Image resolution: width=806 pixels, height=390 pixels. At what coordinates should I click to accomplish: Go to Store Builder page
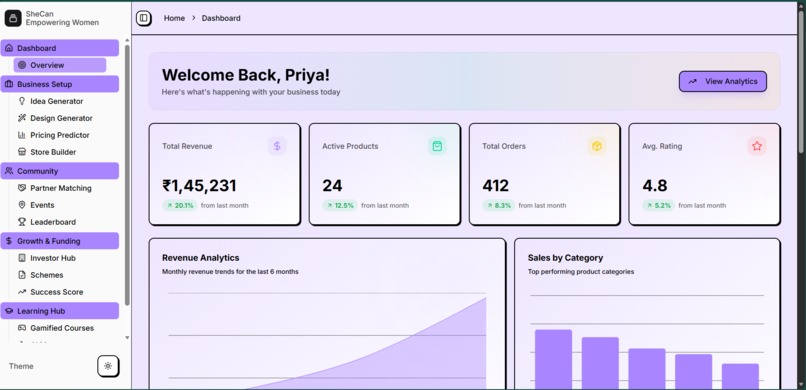[x=60, y=152]
